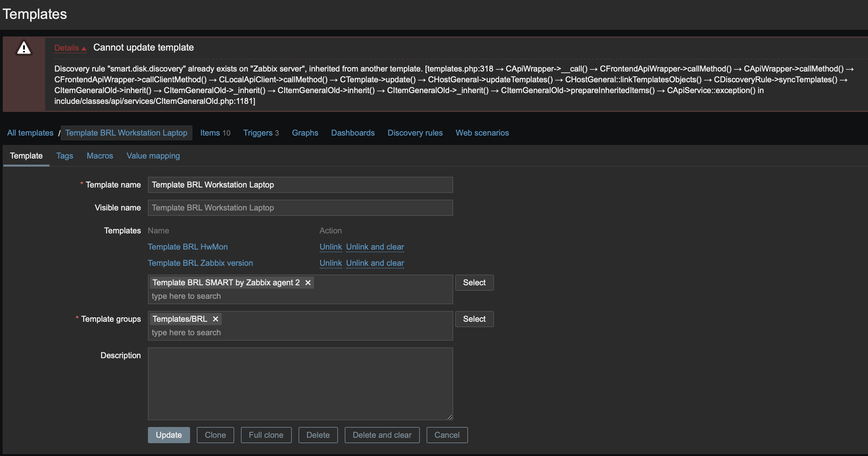This screenshot has width=868, height=456.
Task: Unlink Template BRL Zabbix version
Action: click(331, 263)
